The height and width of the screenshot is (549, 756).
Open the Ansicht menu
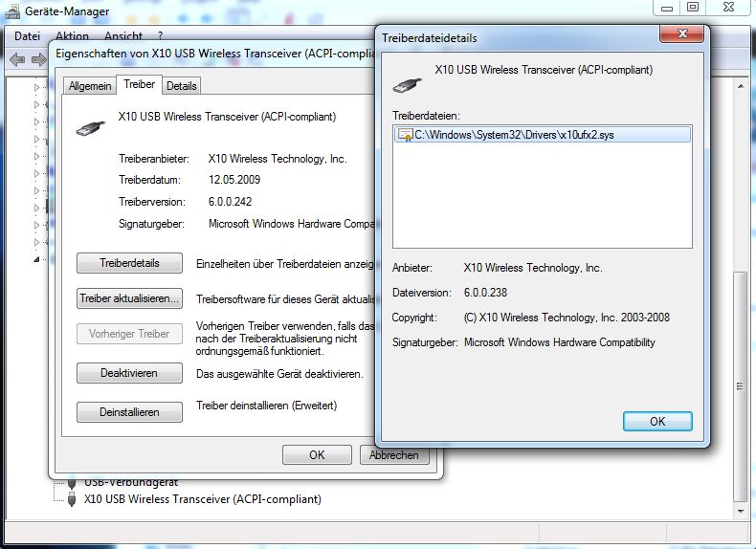(122, 36)
